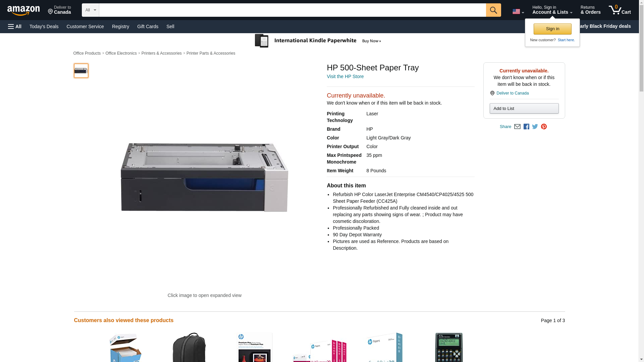This screenshot has width=644, height=362.
Task: Click the Amazon logo
Action: 23,10
